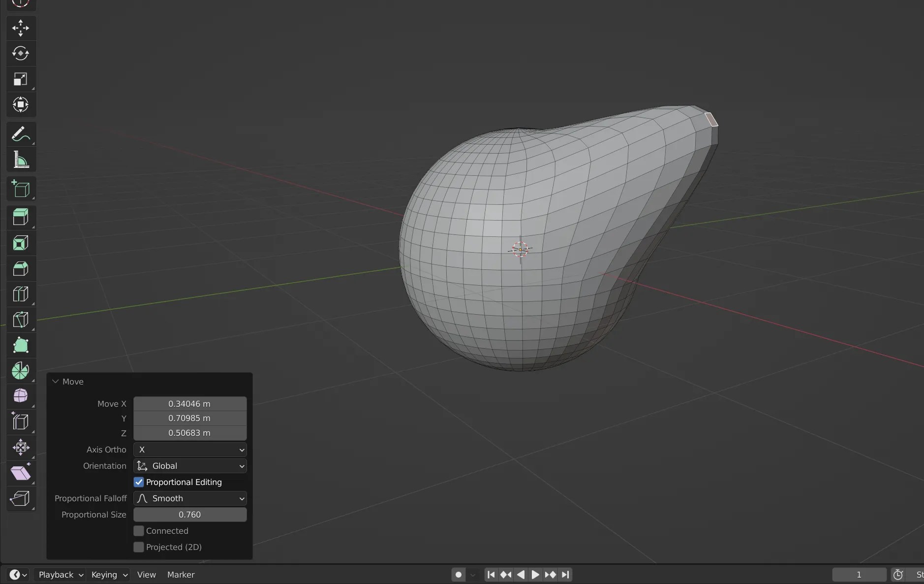
Task: Select the Rotate tool
Action: tap(21, 54)
